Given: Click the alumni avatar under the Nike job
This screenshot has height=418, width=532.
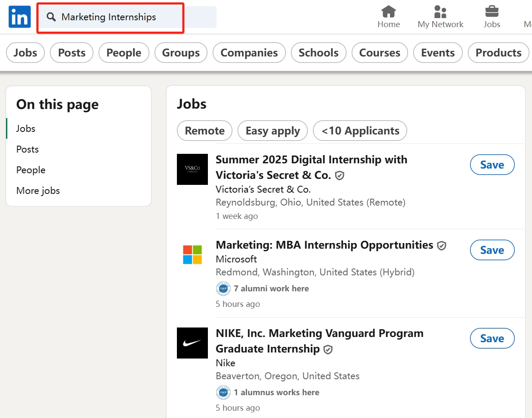Looking at the screenshot, I should click(223, 392).
